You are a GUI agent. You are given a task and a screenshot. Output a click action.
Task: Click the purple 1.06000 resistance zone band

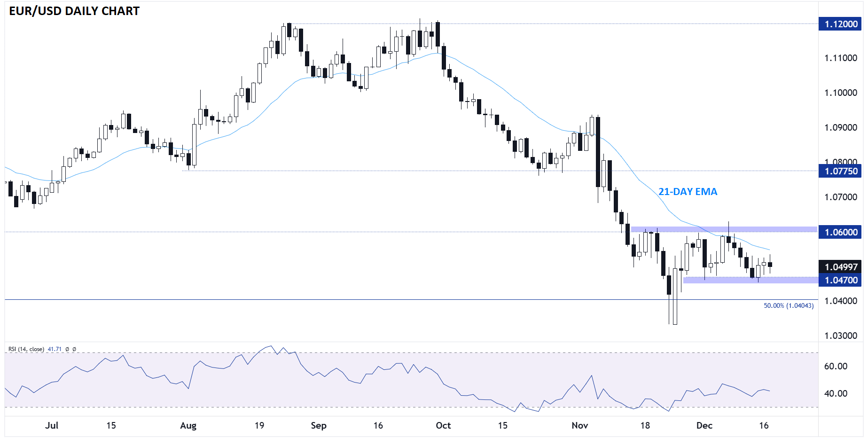click(724, 229)
